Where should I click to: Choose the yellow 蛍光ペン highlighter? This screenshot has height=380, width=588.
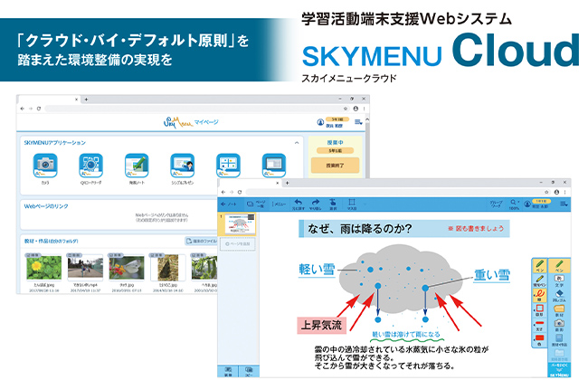pyautogui.click(x=539, y=280)
